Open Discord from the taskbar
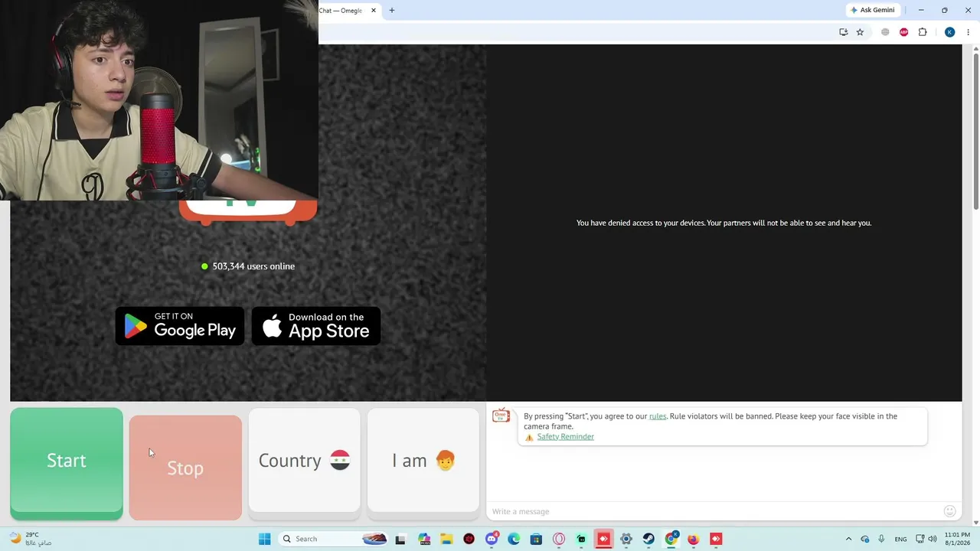980x551 pixels. [492, 539]
